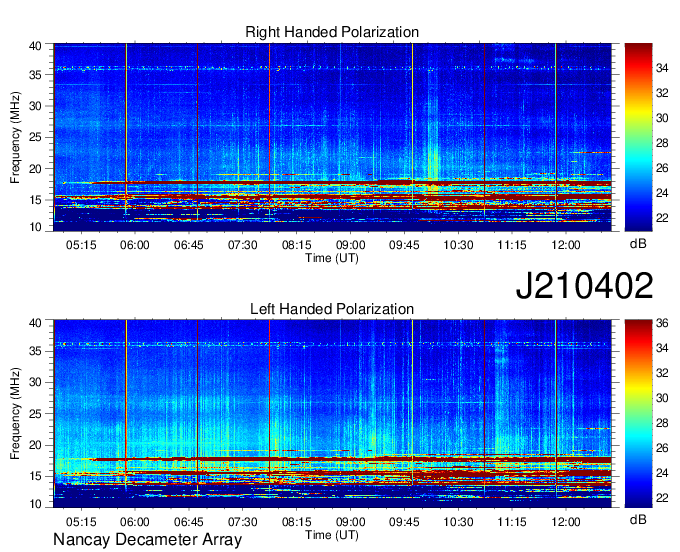Click the top plot's 'Time (UT)' axis label
The image size is (680, 552).
(332, 258)
